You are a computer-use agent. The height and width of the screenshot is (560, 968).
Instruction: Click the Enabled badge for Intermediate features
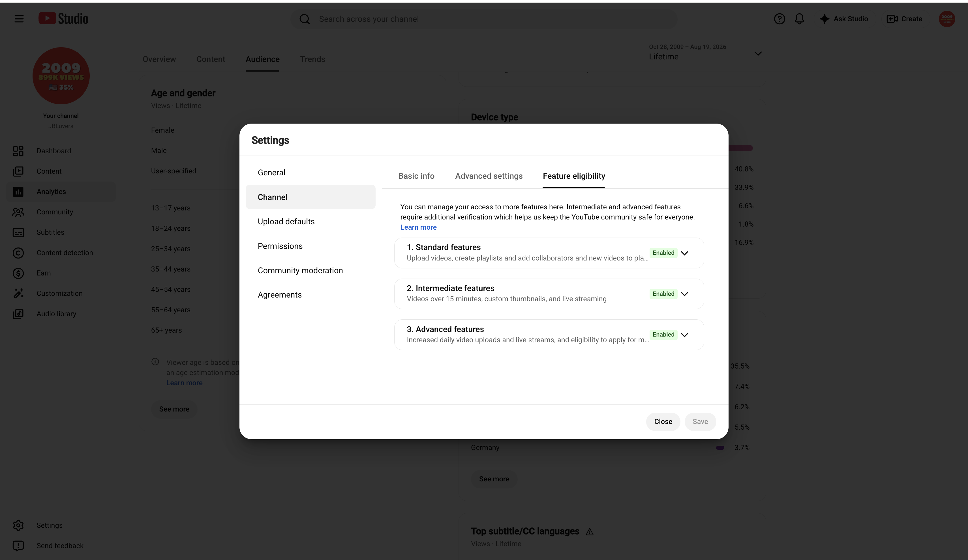click(663, 294)
